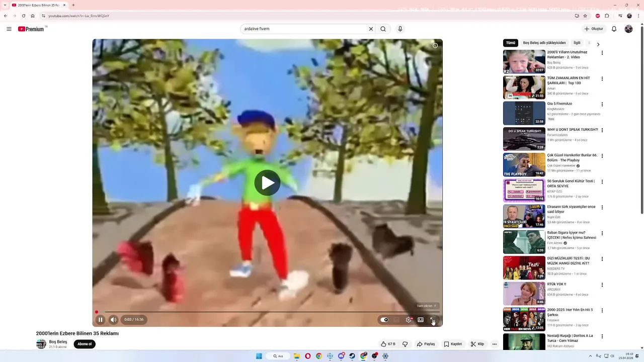Focus the YouTube search field

tap(304, 29)
